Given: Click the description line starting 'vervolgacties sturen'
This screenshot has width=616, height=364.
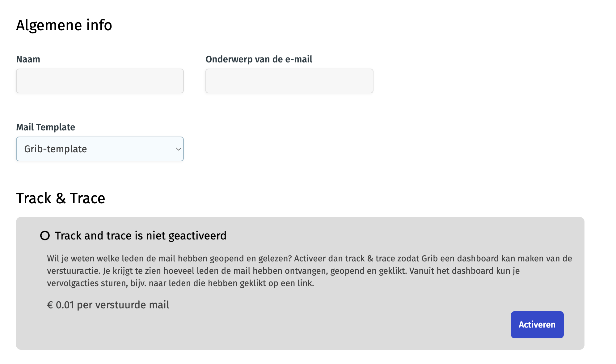Looking at the screenshot, I should (x=180, y=283).
